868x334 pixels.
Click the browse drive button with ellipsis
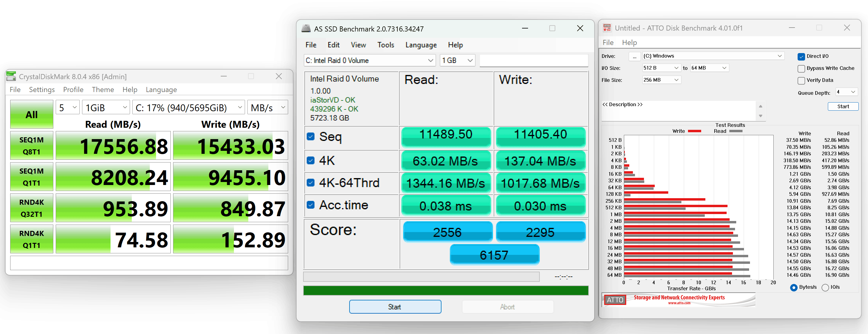[634, 56]
